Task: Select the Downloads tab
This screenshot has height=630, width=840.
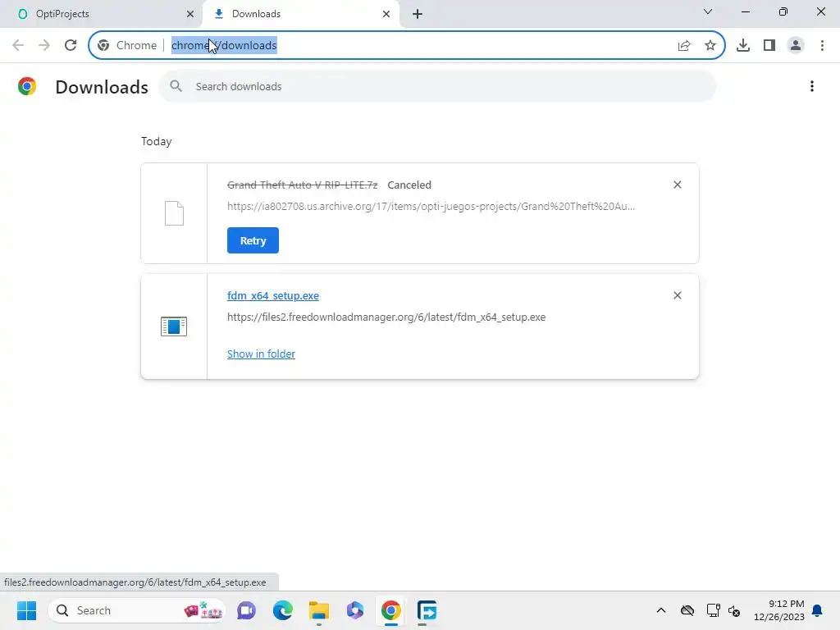Action: pos(300,14)
